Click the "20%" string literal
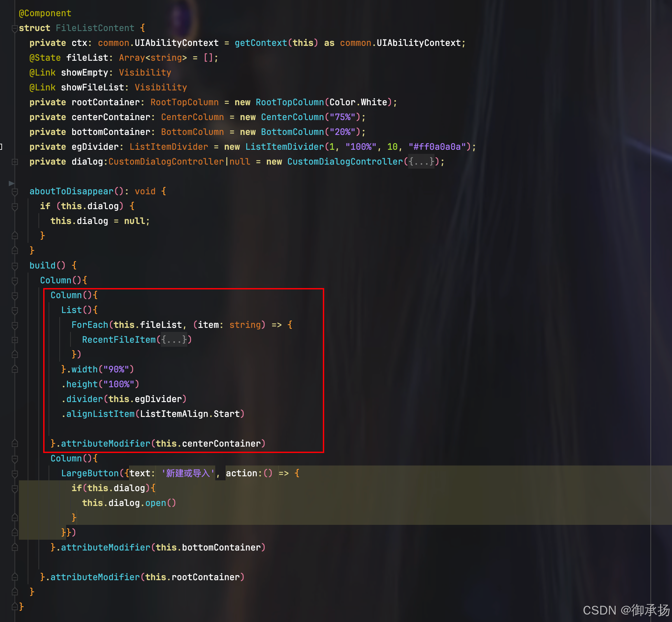Image resolution: width=672 pixels, height=622 pixels. [342, 132]
